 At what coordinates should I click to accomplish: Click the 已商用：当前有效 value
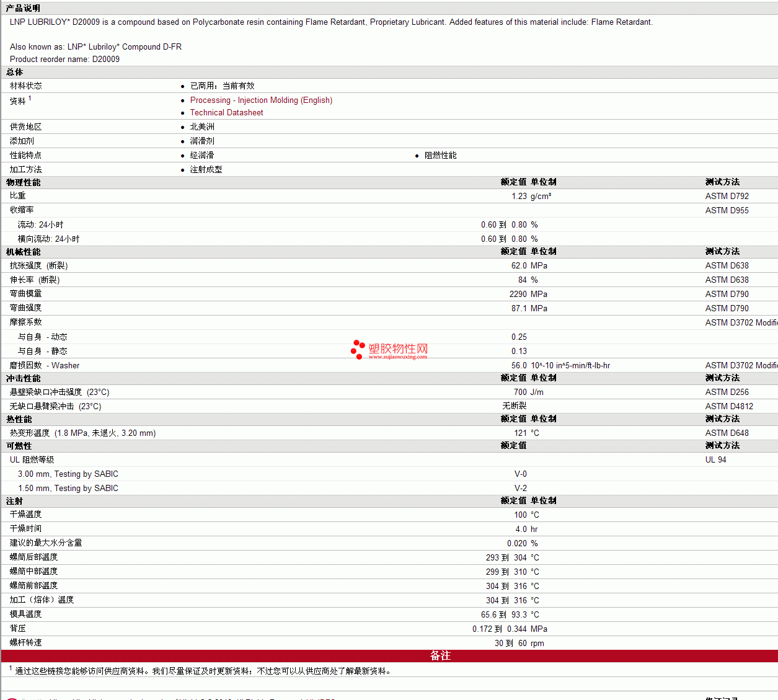coord(222,86)
